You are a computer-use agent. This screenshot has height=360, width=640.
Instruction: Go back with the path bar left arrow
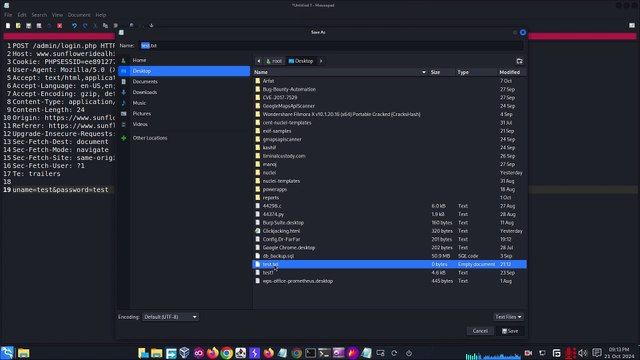pyautogui.click(x=259, y=61)
